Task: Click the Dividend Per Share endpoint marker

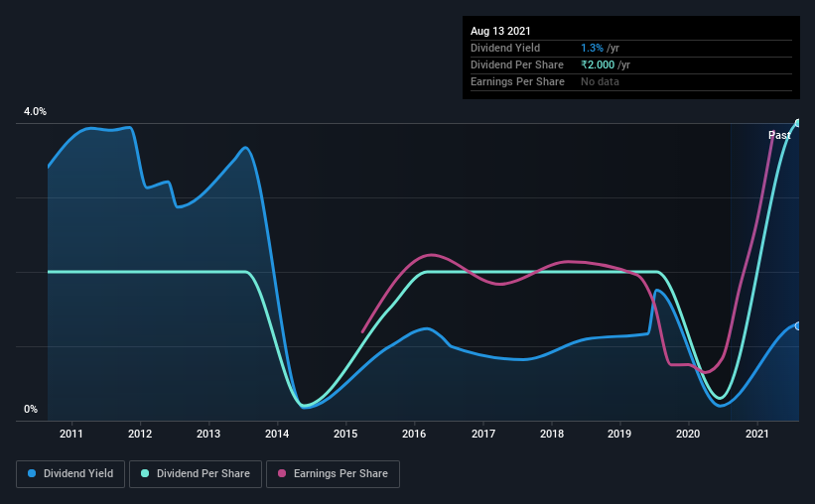Action: (x=798, y=123)
